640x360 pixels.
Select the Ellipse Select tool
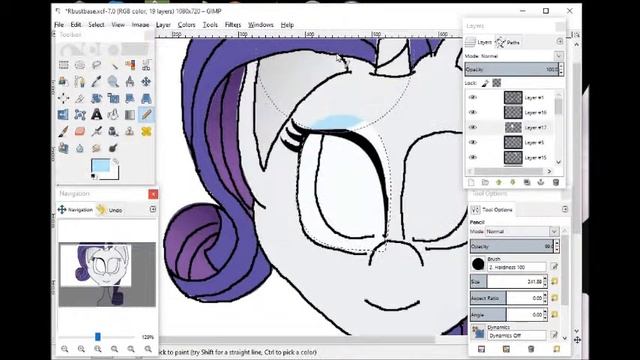coord(80,65)
